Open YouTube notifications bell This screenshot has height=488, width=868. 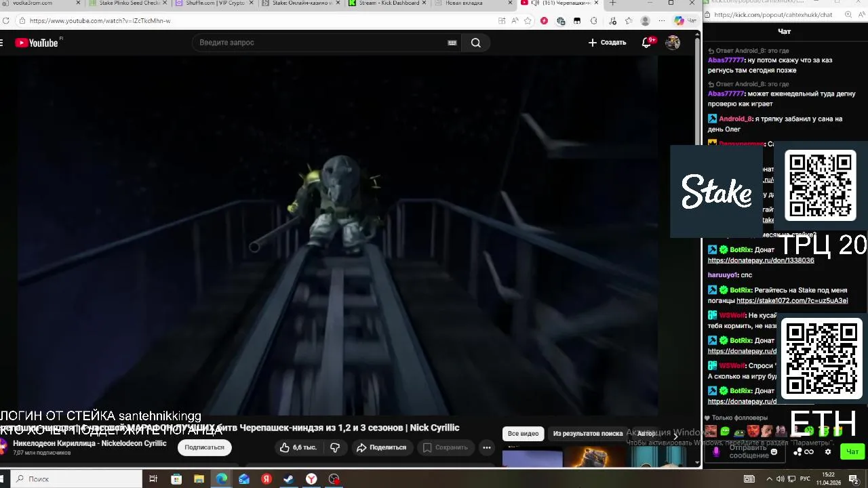(x=646, y=43)
